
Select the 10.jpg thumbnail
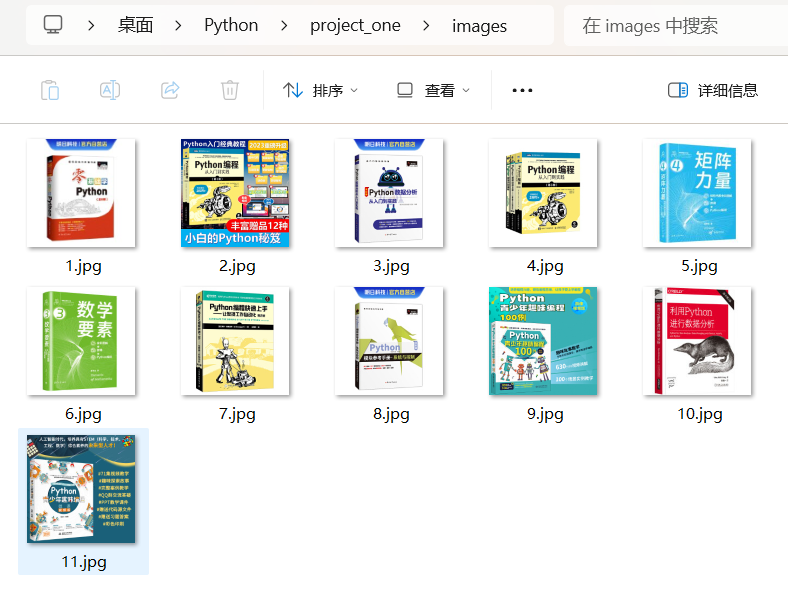tap(697, 341)
